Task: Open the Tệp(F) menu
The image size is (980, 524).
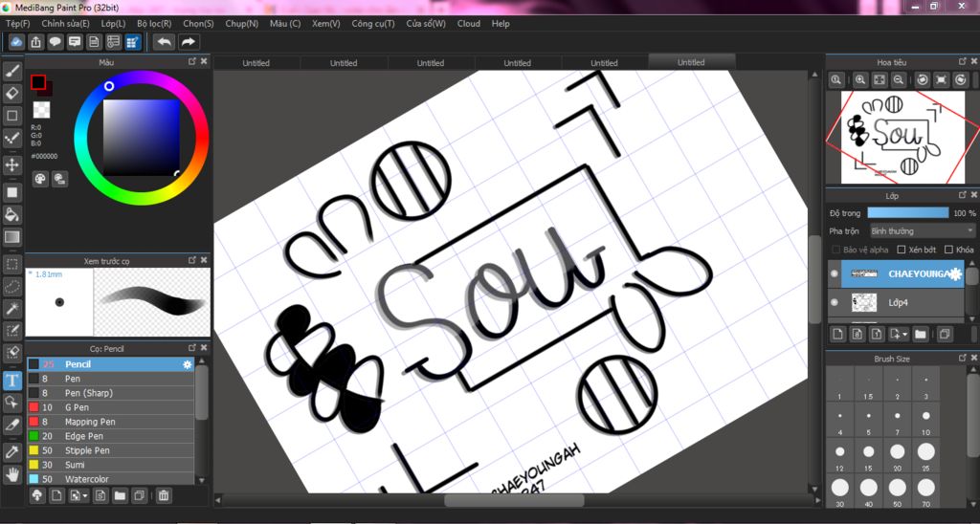Action: (17, 24)
